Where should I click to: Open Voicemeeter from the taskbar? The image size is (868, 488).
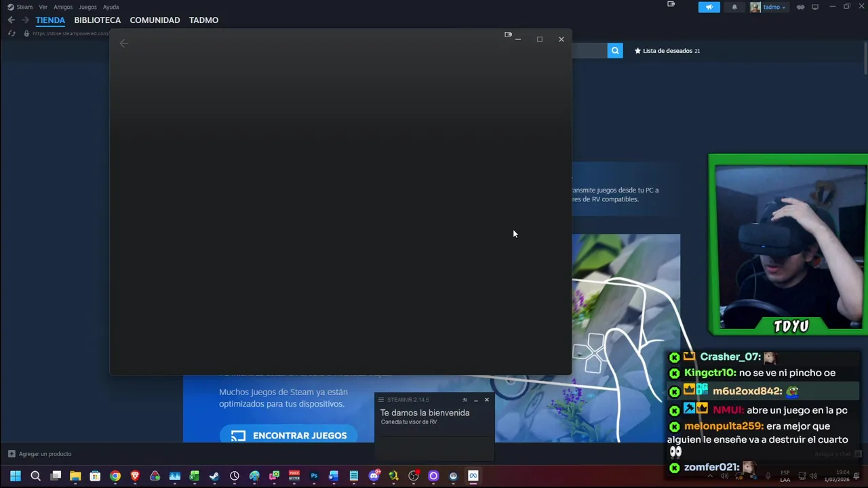tap(294, 476)
